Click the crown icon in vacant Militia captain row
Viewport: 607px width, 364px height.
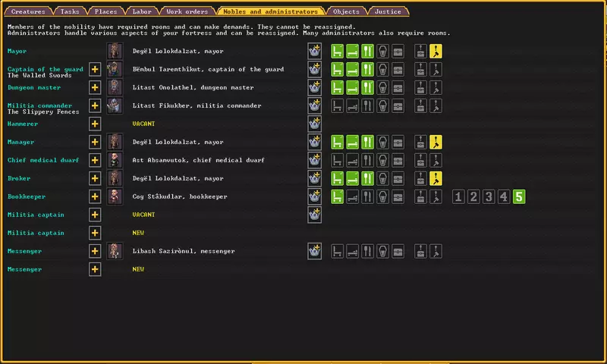tap(314, 215)
